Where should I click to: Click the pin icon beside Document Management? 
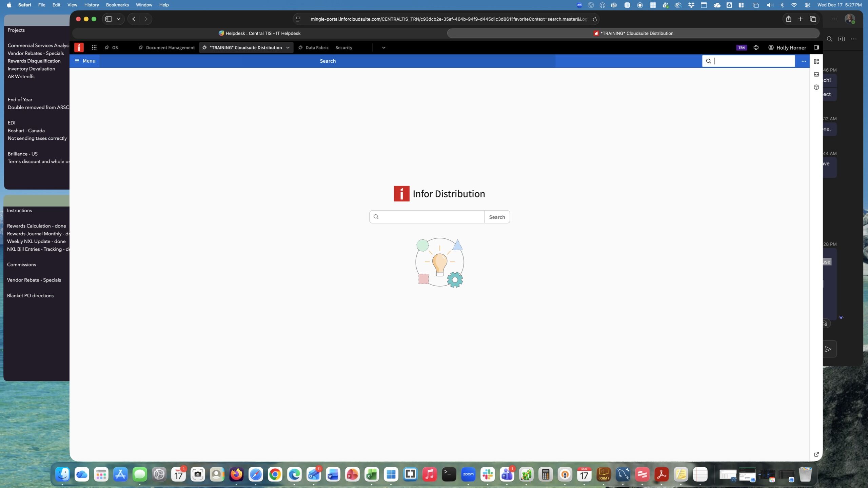pyautogui.click(x=141, y=47)
